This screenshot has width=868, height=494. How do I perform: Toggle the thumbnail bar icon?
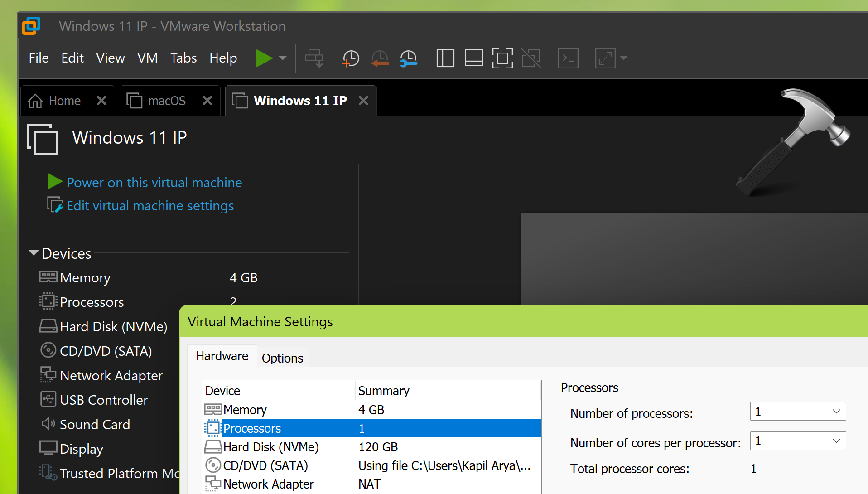473,58
